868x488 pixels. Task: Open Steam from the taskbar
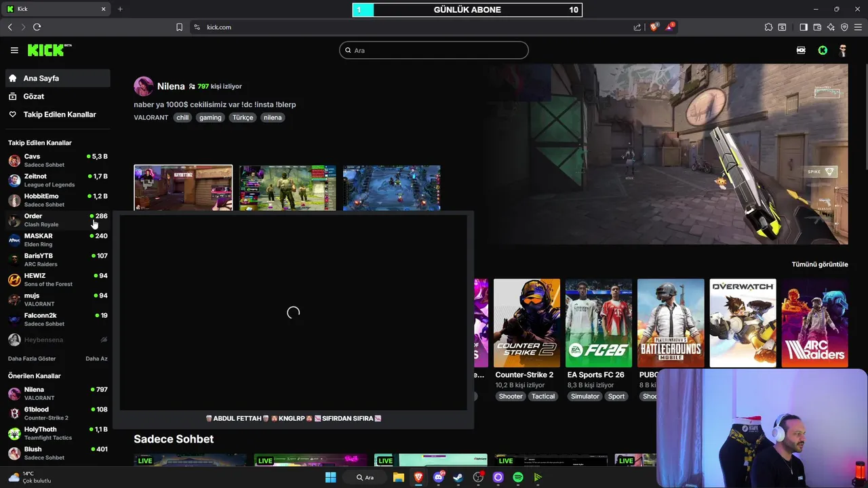pos(458,477)
